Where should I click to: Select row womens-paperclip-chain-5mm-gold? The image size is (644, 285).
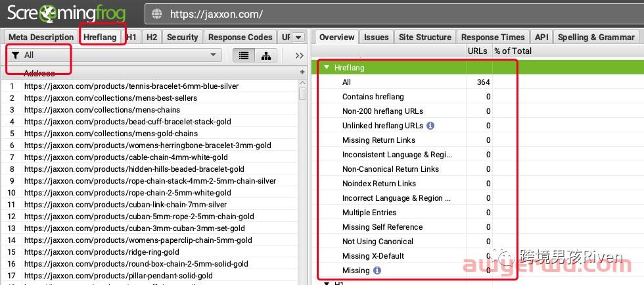[x=150, y=240]
